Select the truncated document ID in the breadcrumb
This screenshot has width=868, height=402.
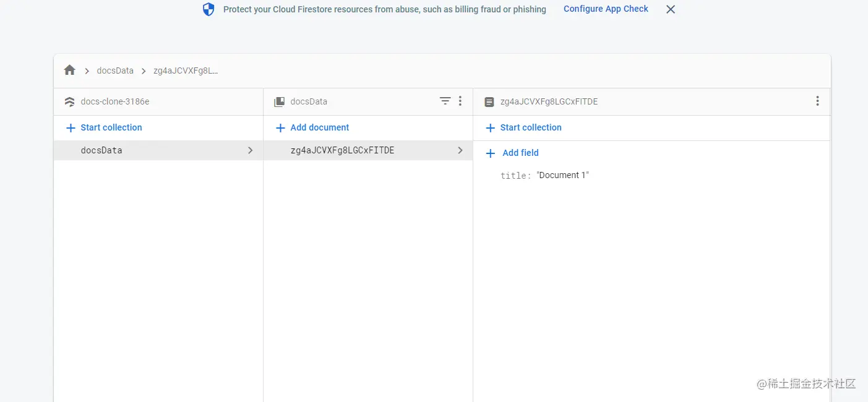(186, 71)
